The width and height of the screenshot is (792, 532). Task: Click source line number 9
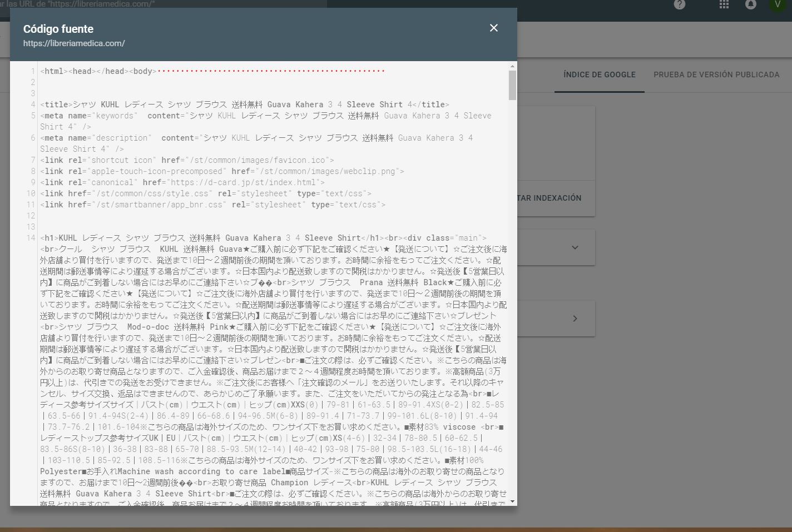(x=33, y=182)
